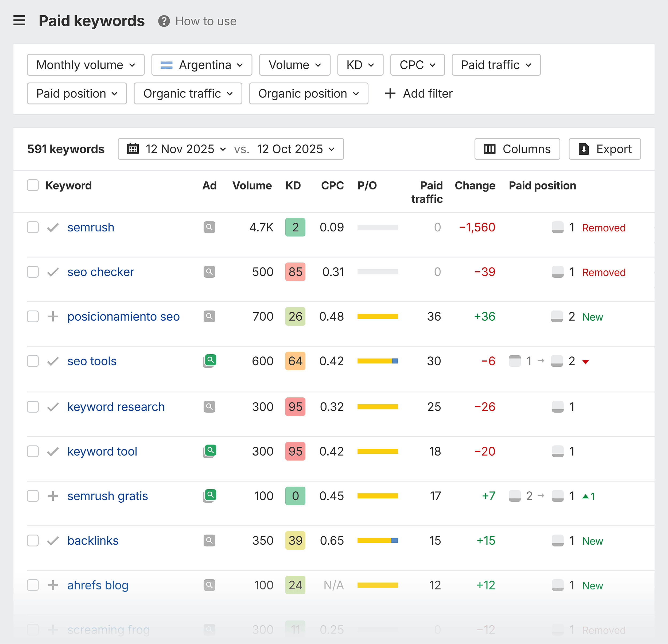Click the red Removed status for semrush

pos(604,227)
